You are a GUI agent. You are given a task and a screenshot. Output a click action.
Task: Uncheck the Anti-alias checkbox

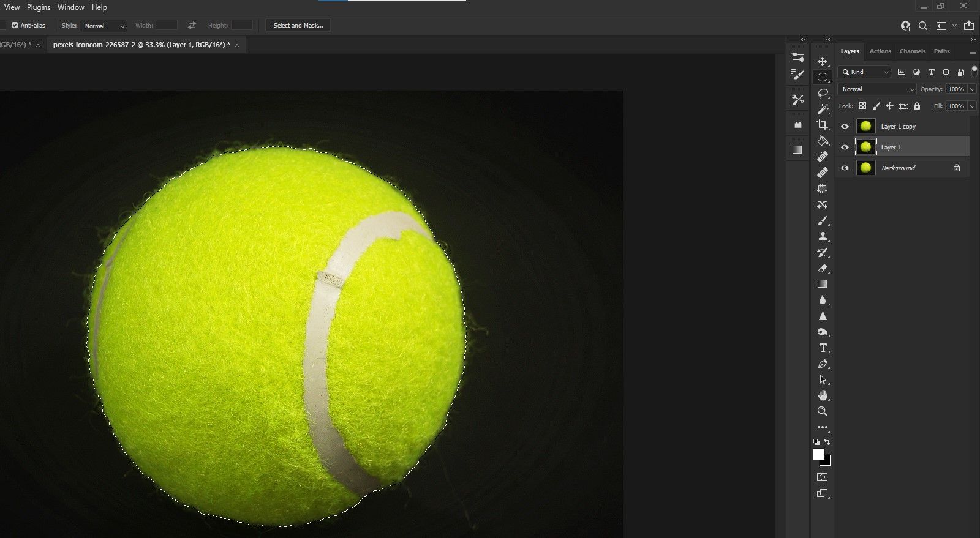tap(15, 26)
